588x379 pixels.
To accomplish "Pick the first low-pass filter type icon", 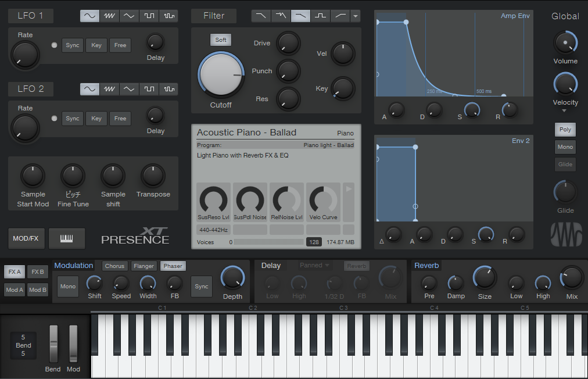I will [261, 16].
